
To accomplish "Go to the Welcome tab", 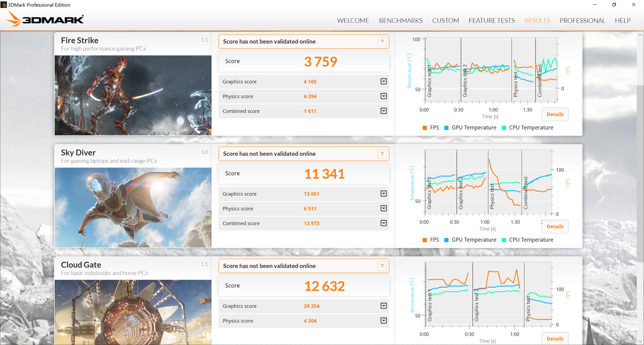I will 353,21.
